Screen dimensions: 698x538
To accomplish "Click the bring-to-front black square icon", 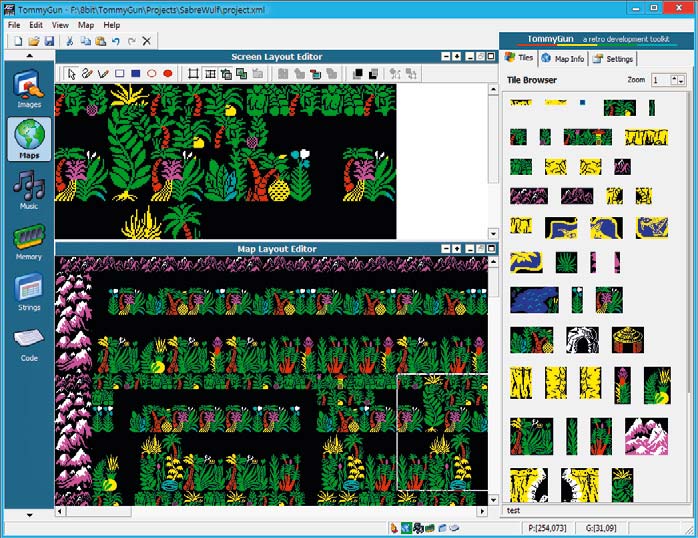I will tap(357, 74).
